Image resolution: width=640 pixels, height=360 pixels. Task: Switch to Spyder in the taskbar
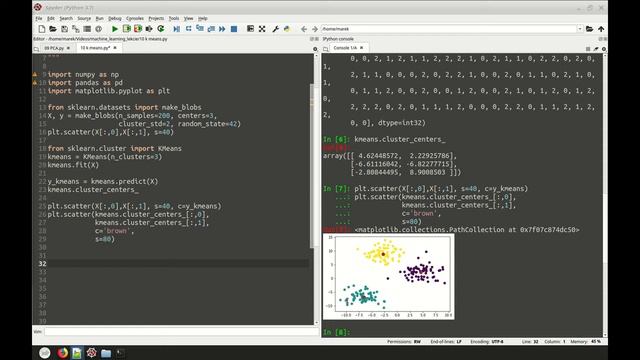pos(91,353)
